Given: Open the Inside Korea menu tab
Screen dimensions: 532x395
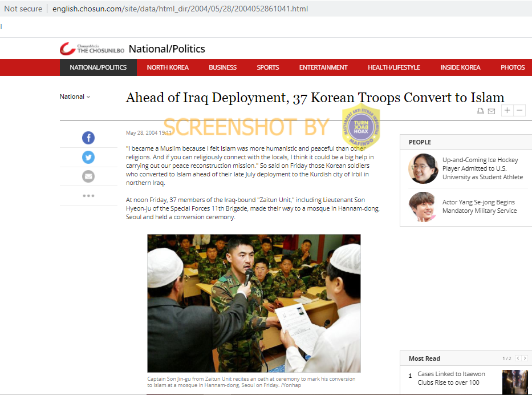Looking at the screenshot, I should [460, 67].
